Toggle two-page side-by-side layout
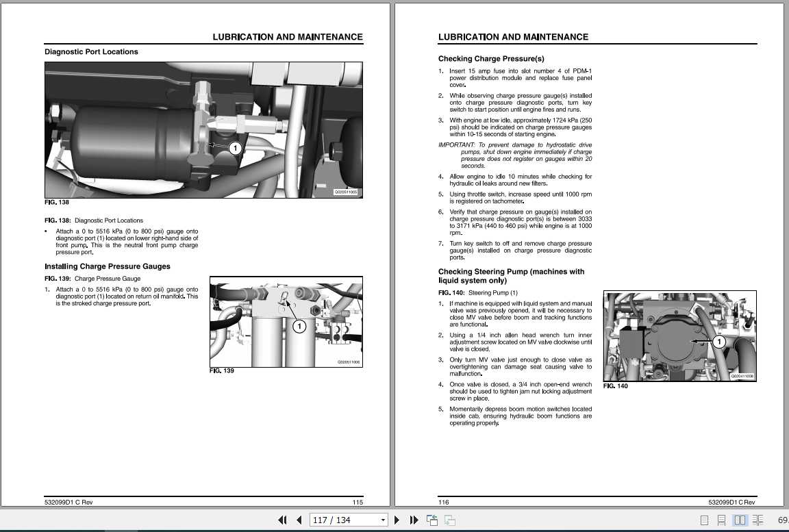 [x=740, y=520]
